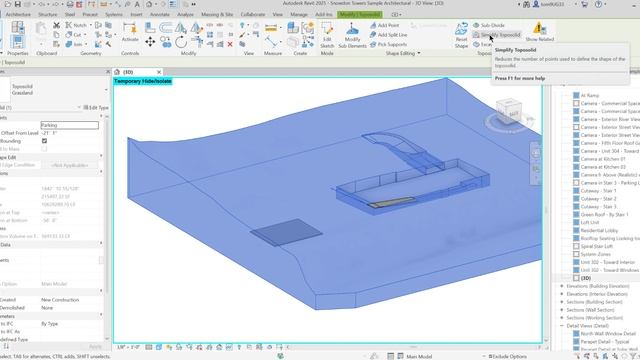Select the Mirror Pick Axis tool
640x360 pixels.
click(x=181, y=27)
